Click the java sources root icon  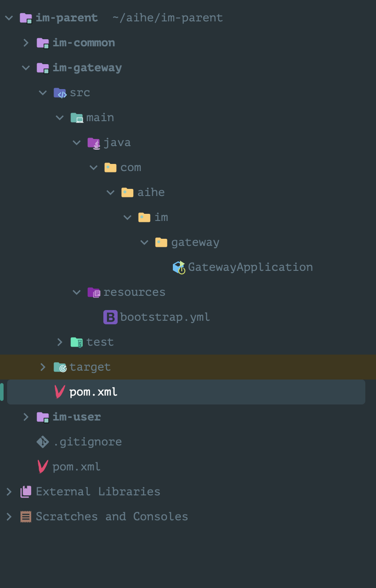[94, 143]
